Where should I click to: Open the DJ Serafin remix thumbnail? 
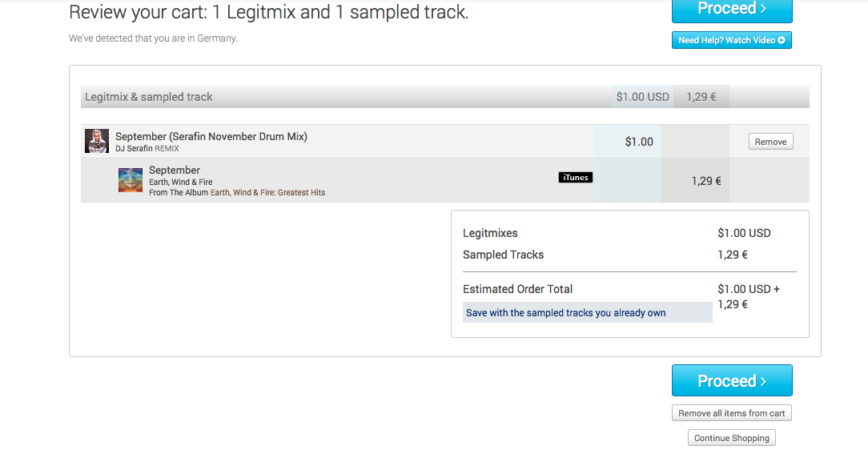coord(97,141)
